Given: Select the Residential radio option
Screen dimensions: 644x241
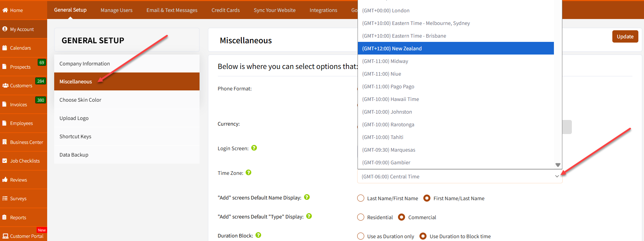Looking at the screenshot, I should pos(361,217).
